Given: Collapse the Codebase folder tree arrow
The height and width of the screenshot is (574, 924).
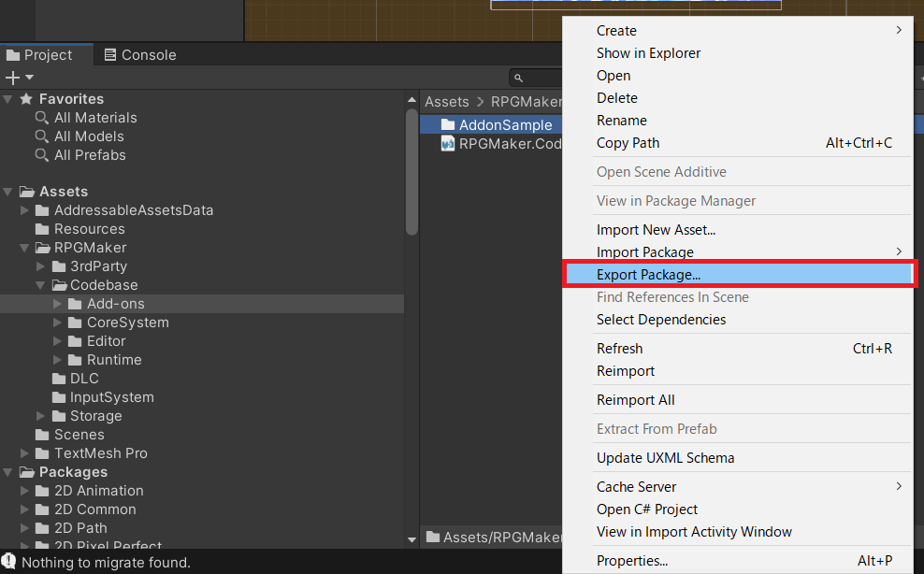Looking at the screenshot, I should coord(41,285).
